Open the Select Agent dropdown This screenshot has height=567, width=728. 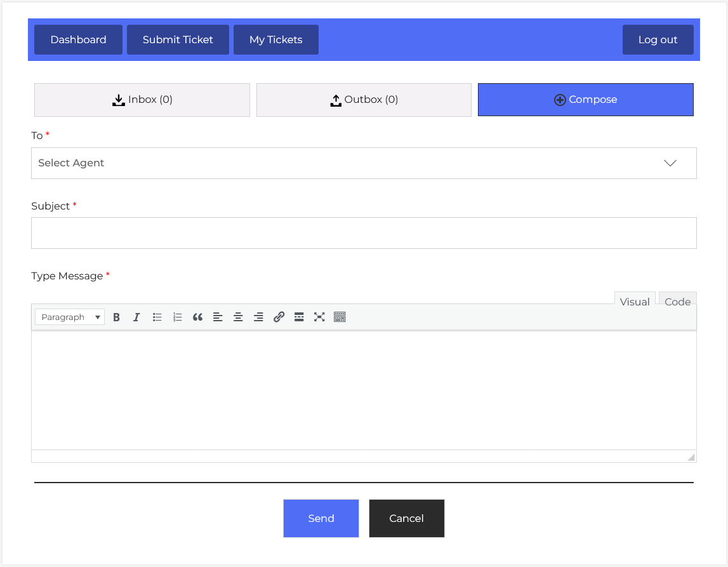pyautogui.click(x=363, y=163)
